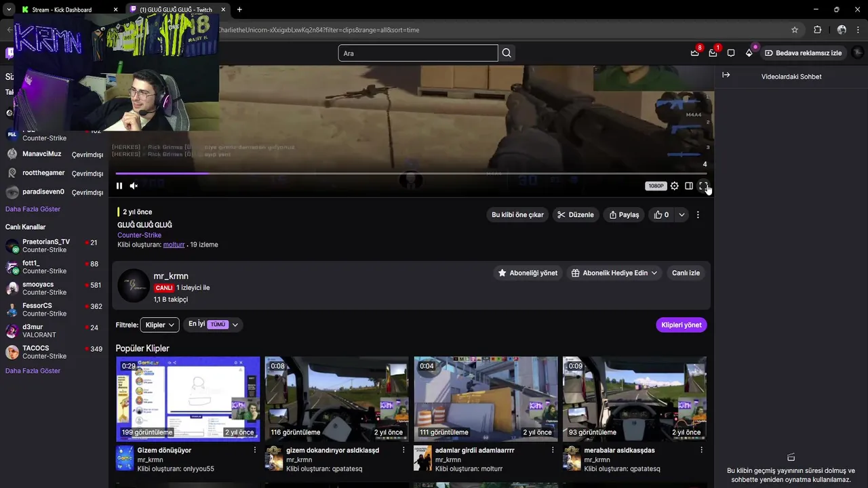Click Canlı izle button
The height and width of the screenshot is (488, 868).
click(686, 273)
